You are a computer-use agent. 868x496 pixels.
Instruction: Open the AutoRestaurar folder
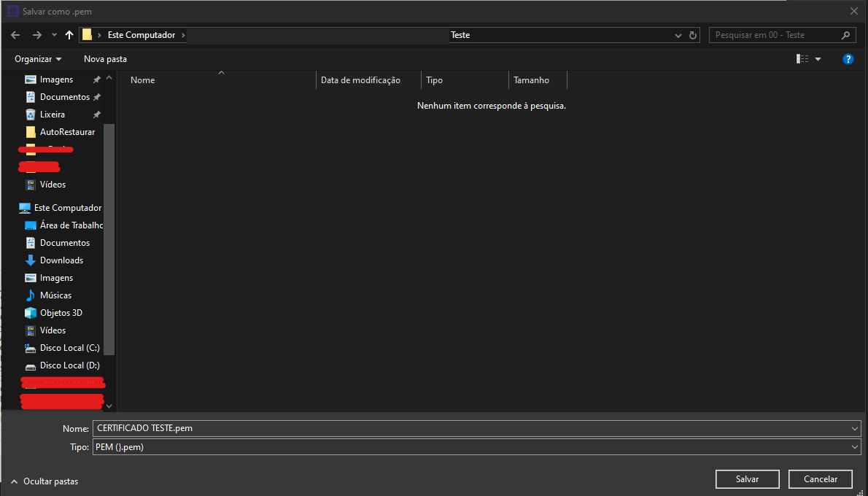point(68,132)
